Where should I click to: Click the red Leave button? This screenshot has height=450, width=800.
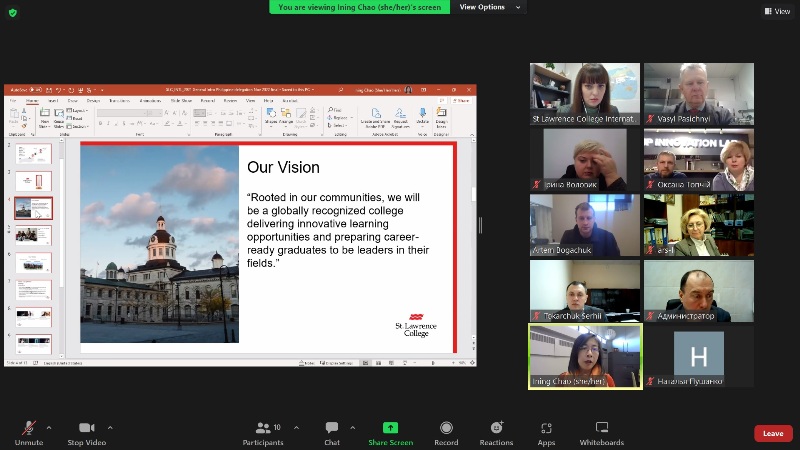coord(773,433)
